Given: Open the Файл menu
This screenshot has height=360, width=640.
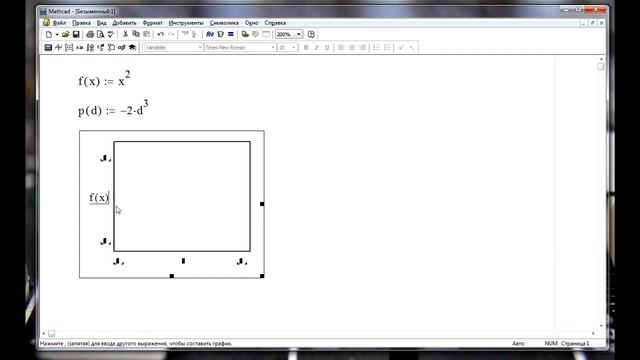Looking at the screenshot, I should [x=59, y=23].
